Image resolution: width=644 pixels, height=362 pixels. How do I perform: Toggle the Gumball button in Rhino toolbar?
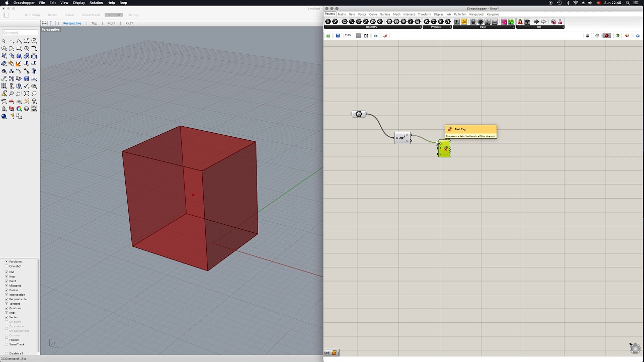114,15
